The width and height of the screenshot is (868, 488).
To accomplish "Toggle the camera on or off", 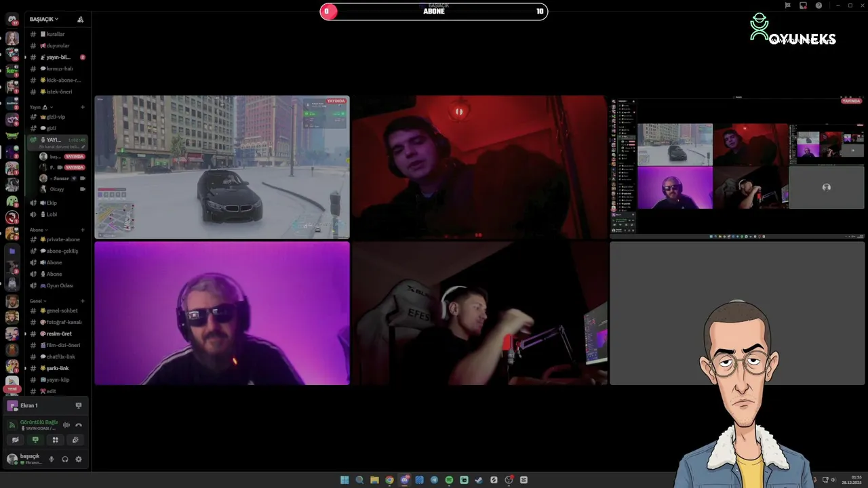I will point(16,440).
